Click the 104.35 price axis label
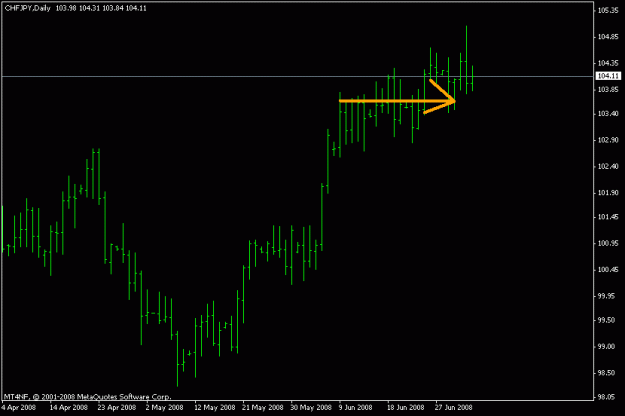Image resolution: width=625 pixels, height=416 pixels. coord(608,63)
